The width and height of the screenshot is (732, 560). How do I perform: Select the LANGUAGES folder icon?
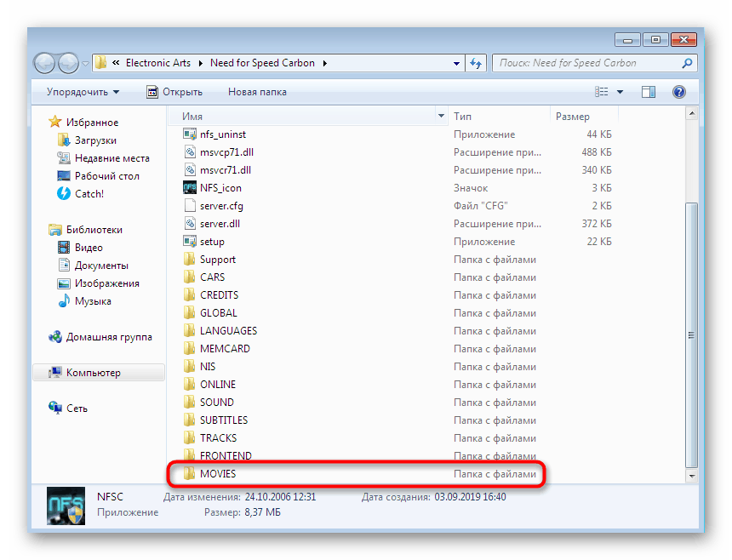(189, 331)
